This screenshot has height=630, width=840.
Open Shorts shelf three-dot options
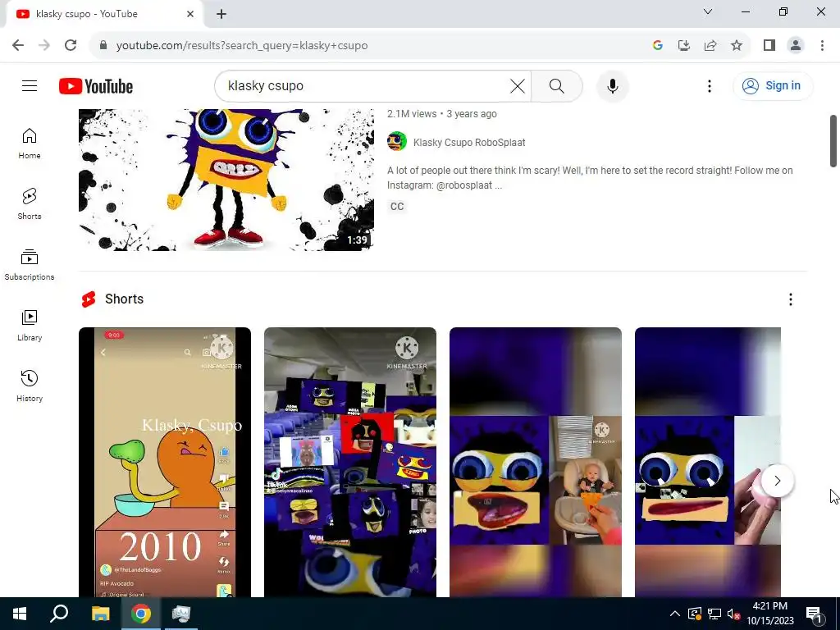790,299
